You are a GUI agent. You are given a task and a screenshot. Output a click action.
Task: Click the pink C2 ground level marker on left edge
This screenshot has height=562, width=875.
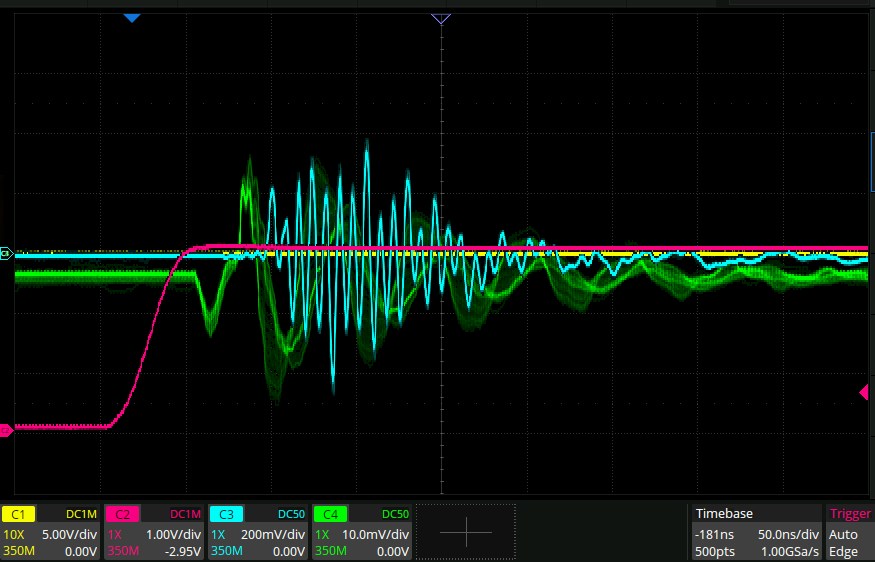click(6, 430)
